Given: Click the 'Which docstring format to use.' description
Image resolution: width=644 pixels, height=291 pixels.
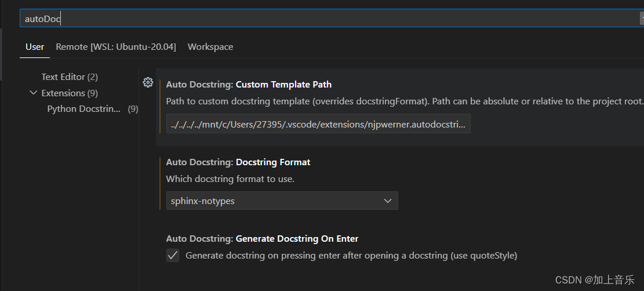Looking at the screenshot, I should coord(230,179).
